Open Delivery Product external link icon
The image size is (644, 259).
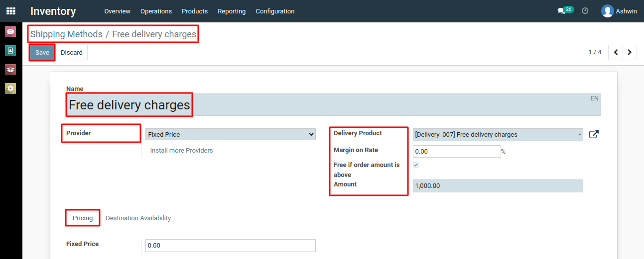click(594, 134)
